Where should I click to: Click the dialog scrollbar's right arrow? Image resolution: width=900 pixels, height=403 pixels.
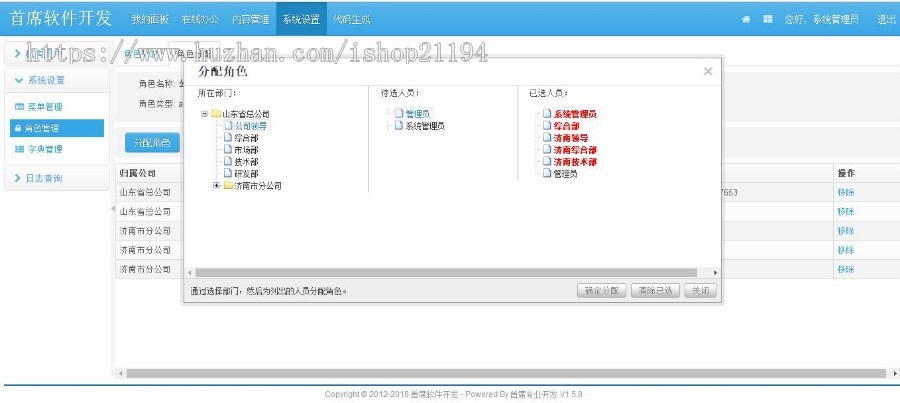point(715,273)
